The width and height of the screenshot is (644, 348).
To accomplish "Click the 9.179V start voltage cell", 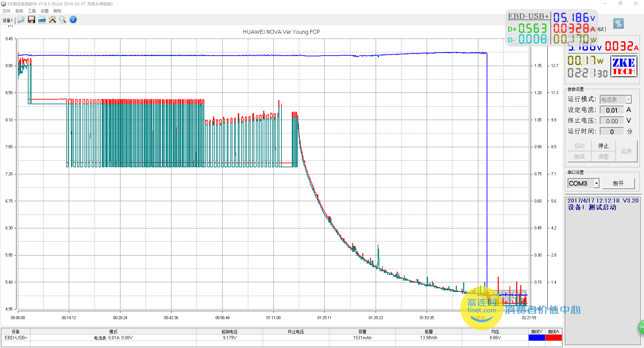I will point(230,338).
